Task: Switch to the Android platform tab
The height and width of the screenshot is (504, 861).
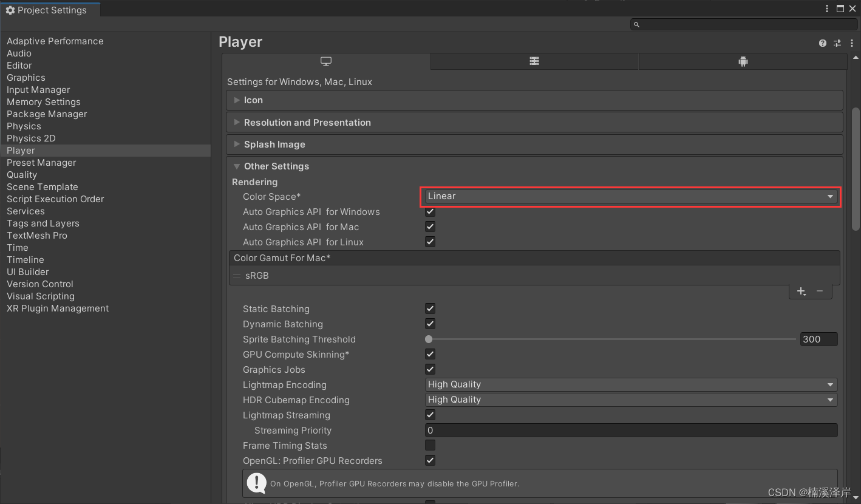Action: (x=743, y=61)
